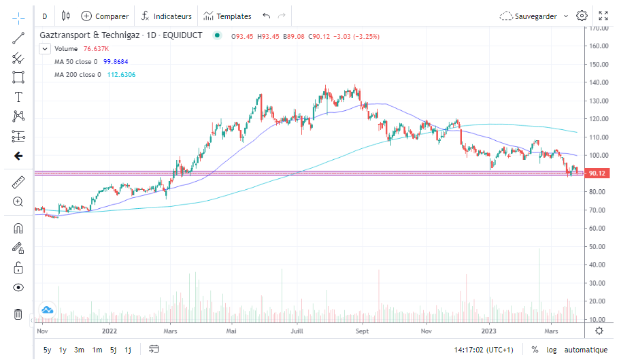Viewport: 619px width, 364px height.
Task: Select the trend line drawing tool
Action: click(x=18, y=38)
